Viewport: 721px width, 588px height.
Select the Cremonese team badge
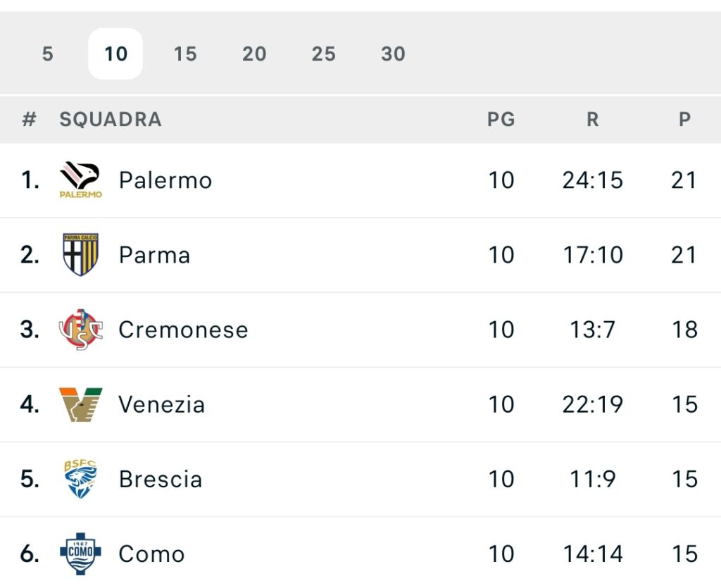80,329
